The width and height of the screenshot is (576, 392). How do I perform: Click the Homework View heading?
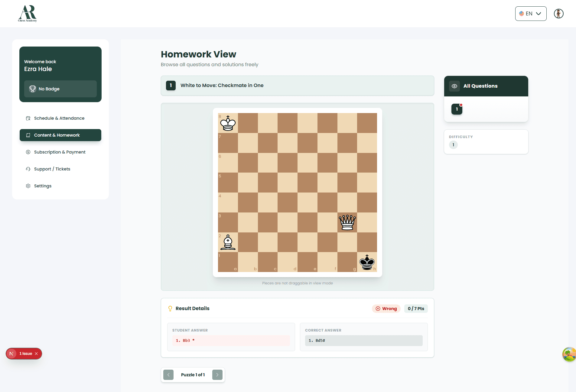coord(198,54)
